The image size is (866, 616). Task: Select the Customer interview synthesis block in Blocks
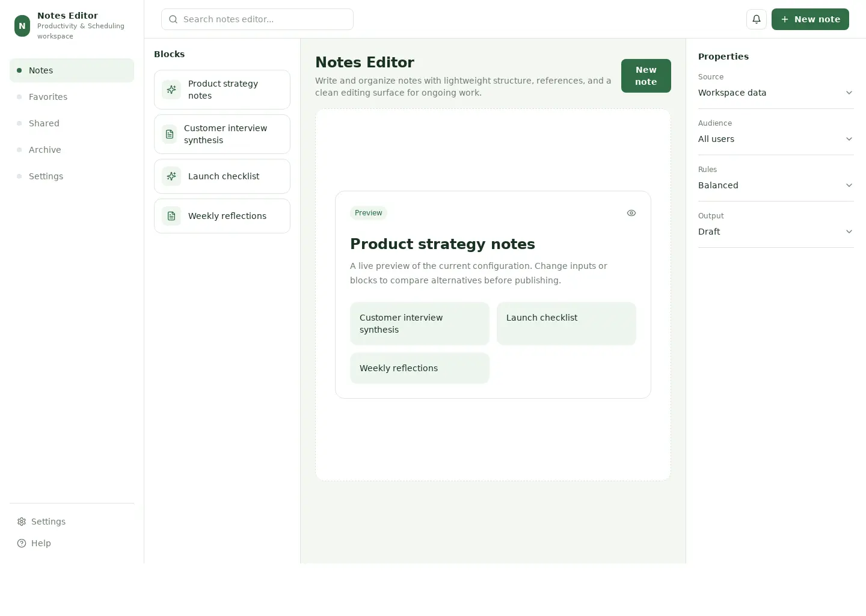coord(222,134)
